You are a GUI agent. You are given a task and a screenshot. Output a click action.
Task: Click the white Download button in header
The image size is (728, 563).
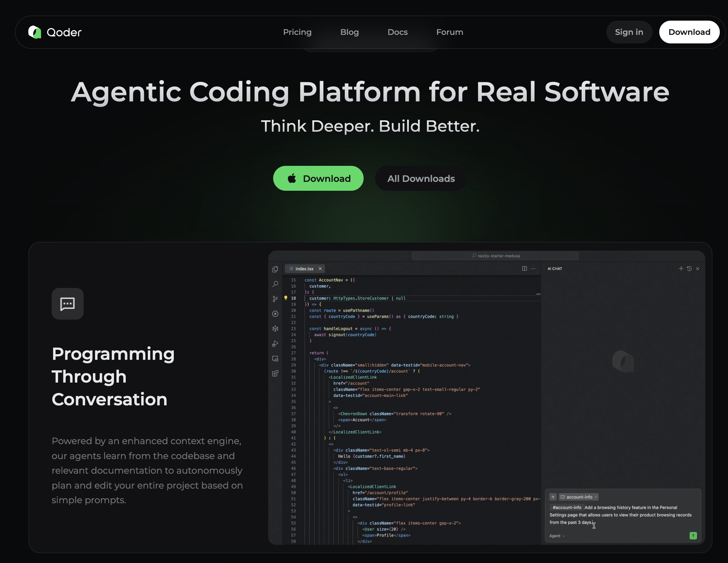[x=689, y=32]
